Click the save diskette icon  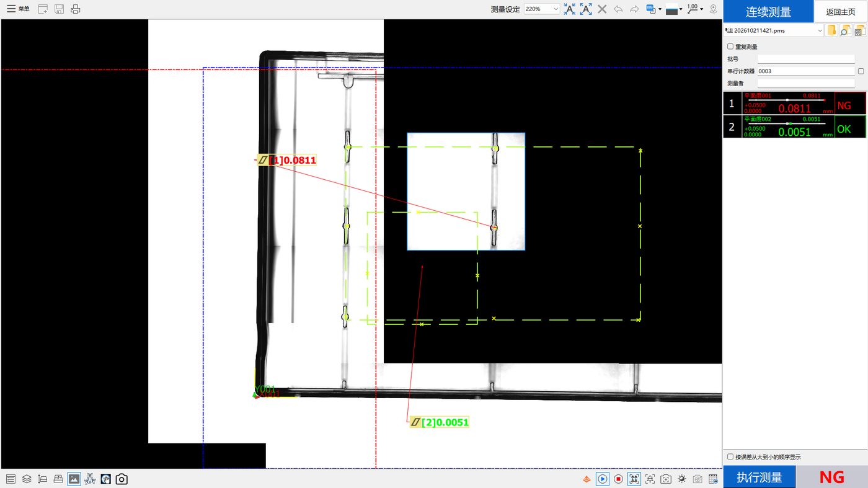click(x=59, y=9)
